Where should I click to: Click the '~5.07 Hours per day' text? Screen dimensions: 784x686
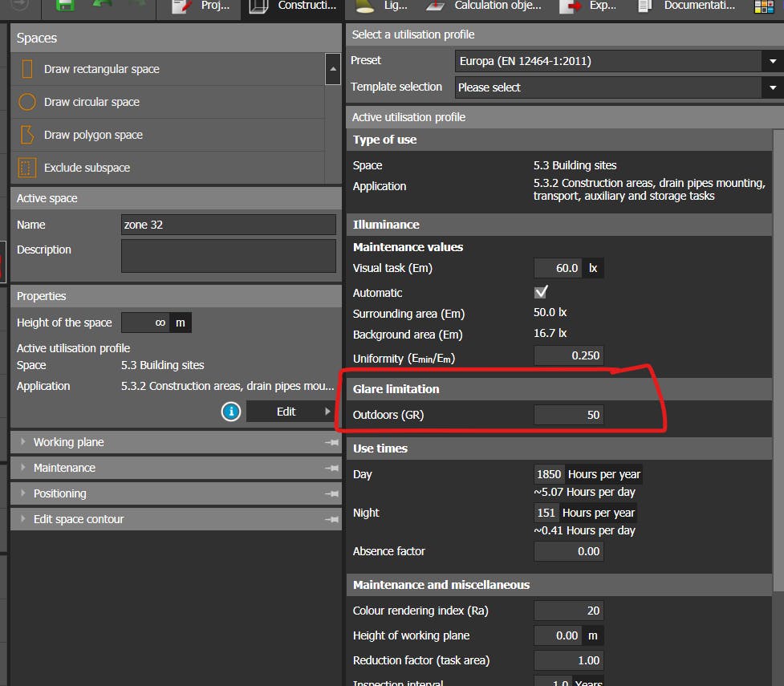tap(584, 493)
